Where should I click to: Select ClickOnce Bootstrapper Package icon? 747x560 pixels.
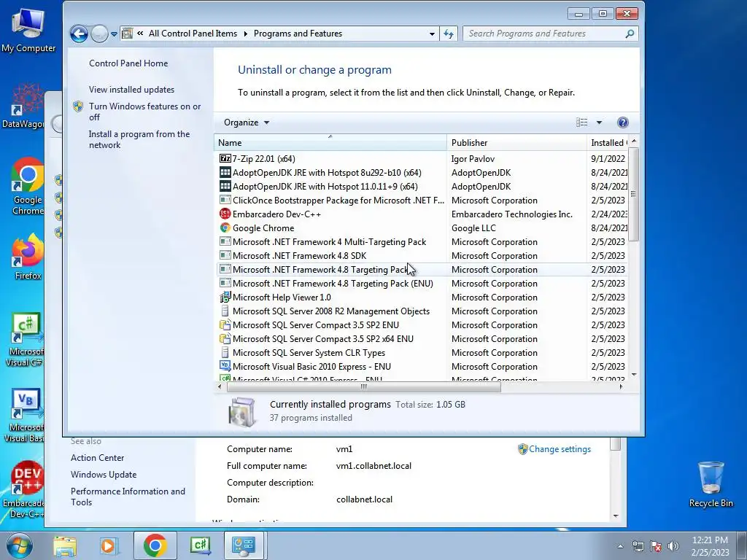225,200
